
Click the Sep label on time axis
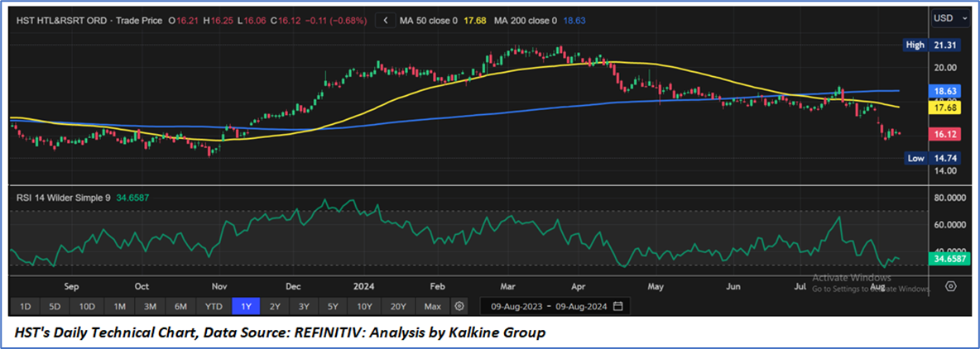[x=71, y=287]
